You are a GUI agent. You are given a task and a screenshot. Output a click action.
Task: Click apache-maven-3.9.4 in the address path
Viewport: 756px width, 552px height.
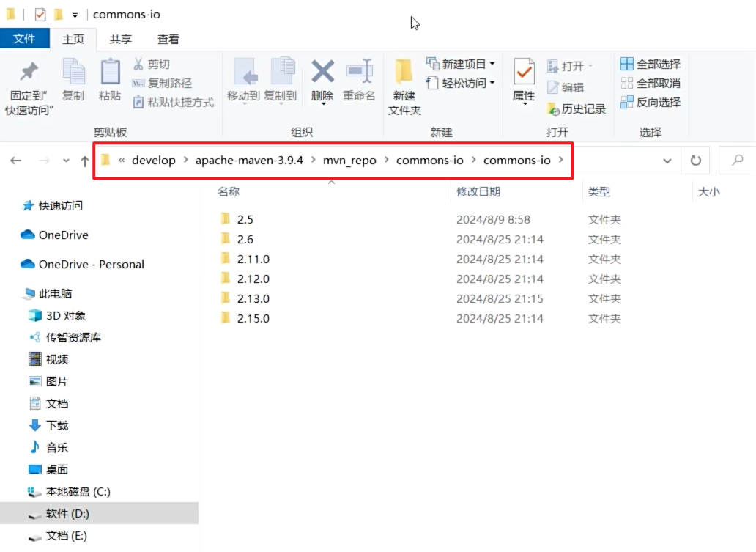249,161
